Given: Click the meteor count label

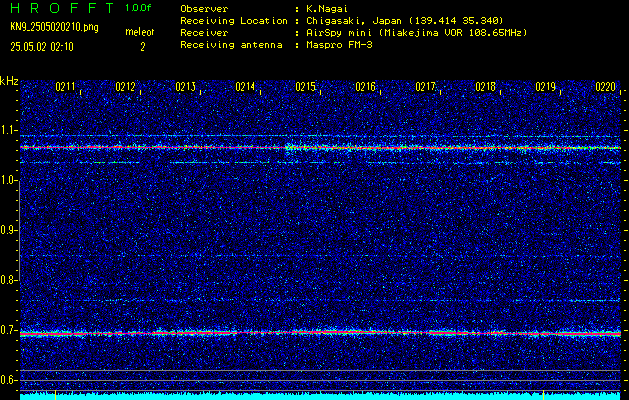Looking at the screenshot, I should [x=140, y=32].
